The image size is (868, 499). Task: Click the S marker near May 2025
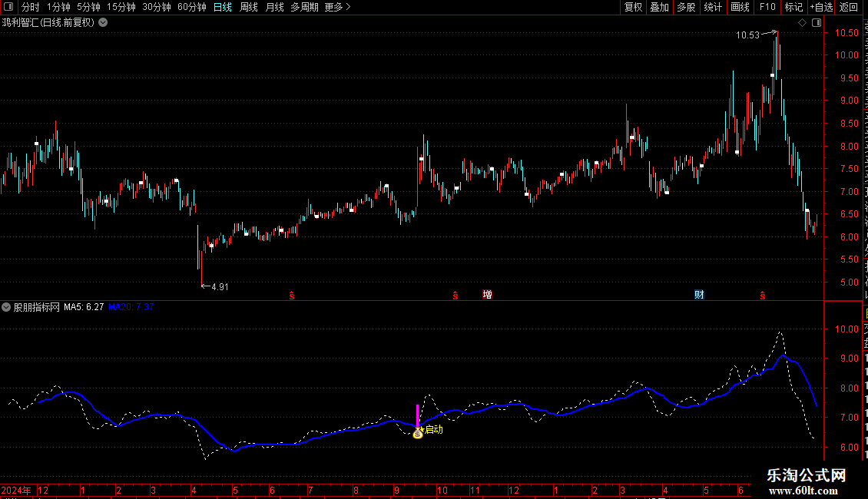coord(763,296)
